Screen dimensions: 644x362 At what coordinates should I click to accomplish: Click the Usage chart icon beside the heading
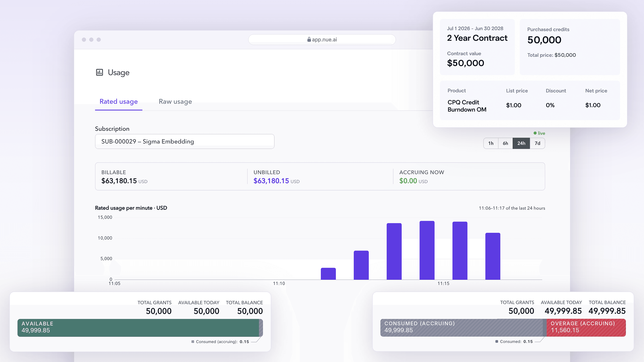click(x=99, y=72)
